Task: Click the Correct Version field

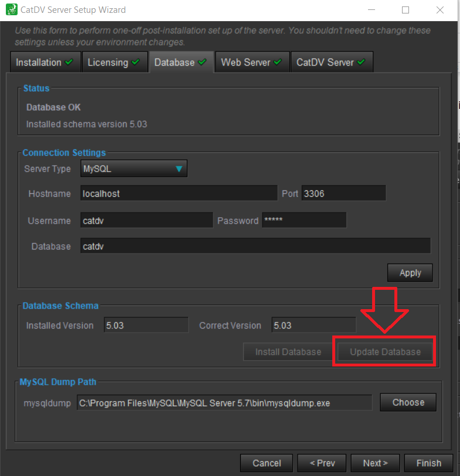Action: [314, 325]
